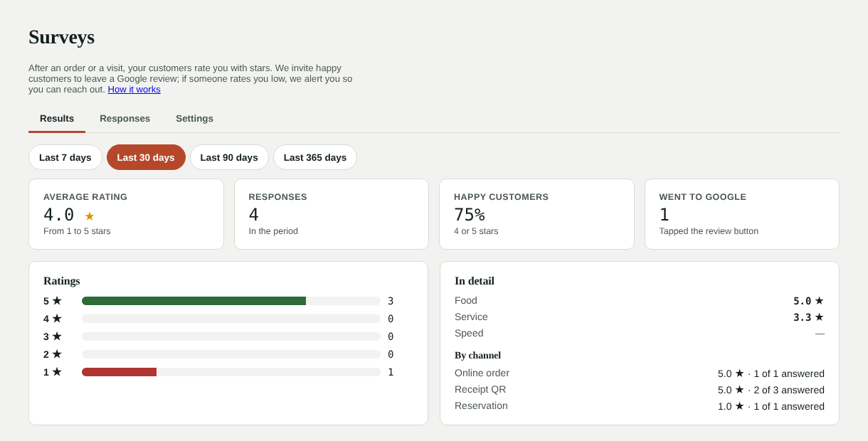Click the Happy Customers 75% value
Image resolution: width=868 pixels, height=441 pixels.
coord(470,215)
